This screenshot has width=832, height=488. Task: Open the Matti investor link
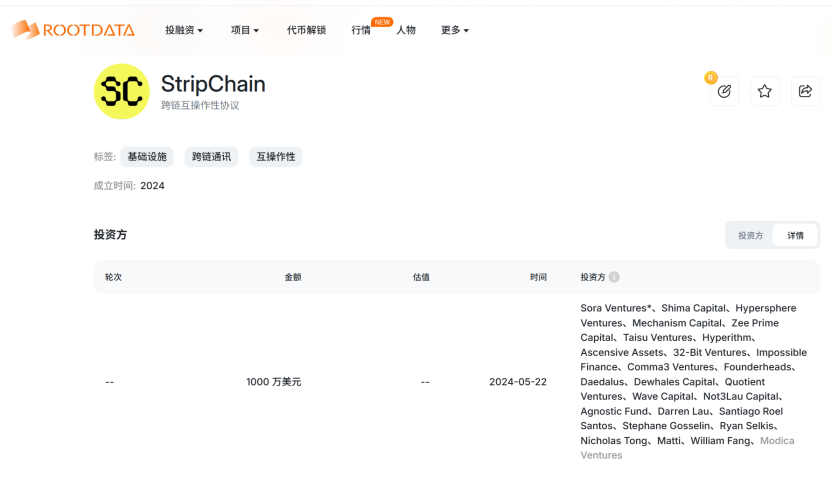coord(669,441)
